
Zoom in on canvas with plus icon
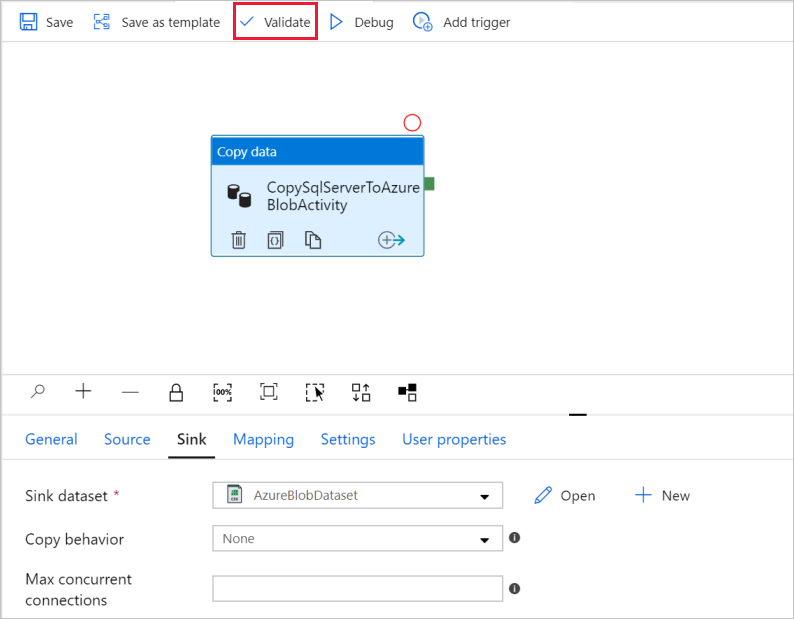click(x=83, y=391)
